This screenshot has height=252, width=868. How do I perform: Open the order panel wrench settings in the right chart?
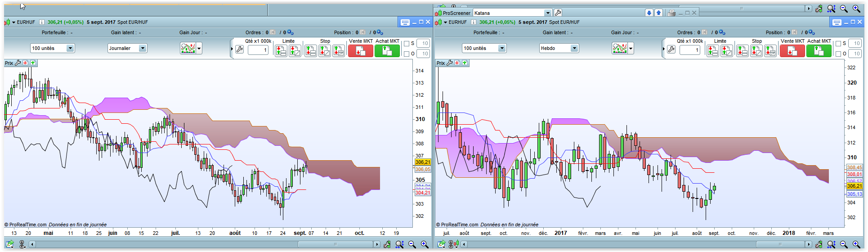(671, 49)
